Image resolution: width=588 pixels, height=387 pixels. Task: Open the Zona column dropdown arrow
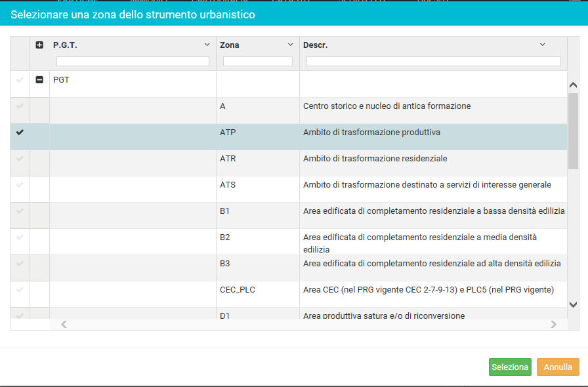pos(290,45)
